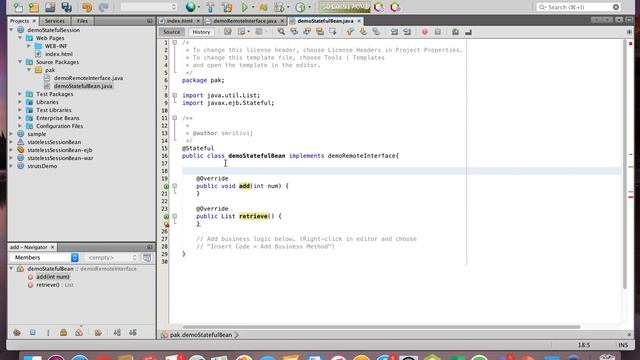
Task: Toggle Show Static Members filter in Navigator
Action: pyautogui.click(x=48, y=333)
